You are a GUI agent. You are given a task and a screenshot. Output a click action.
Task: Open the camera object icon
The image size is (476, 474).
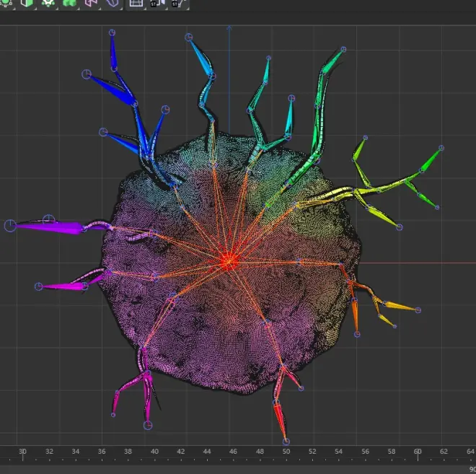point(157,3)
